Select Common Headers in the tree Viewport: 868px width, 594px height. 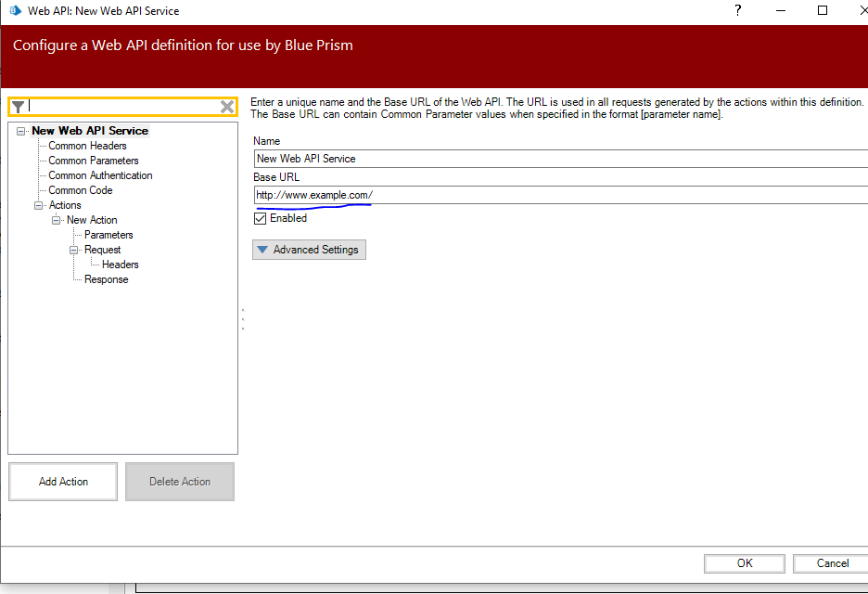coord(87,146)
